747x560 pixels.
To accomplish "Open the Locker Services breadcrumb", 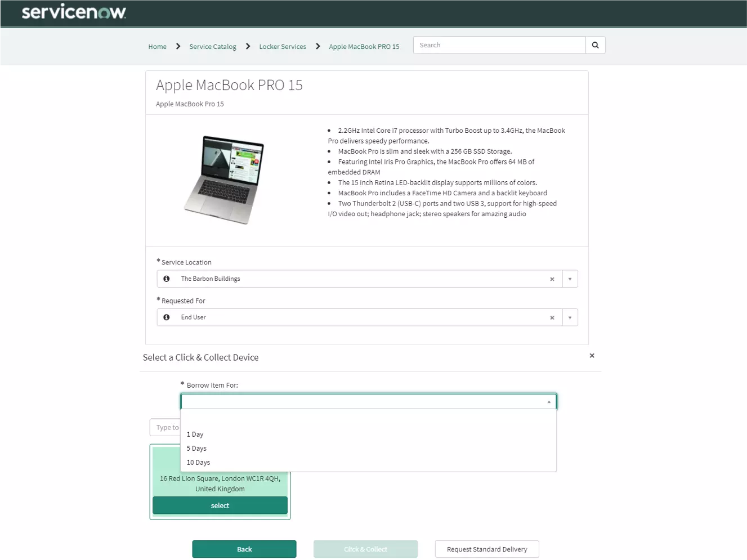I will point(283,47).
